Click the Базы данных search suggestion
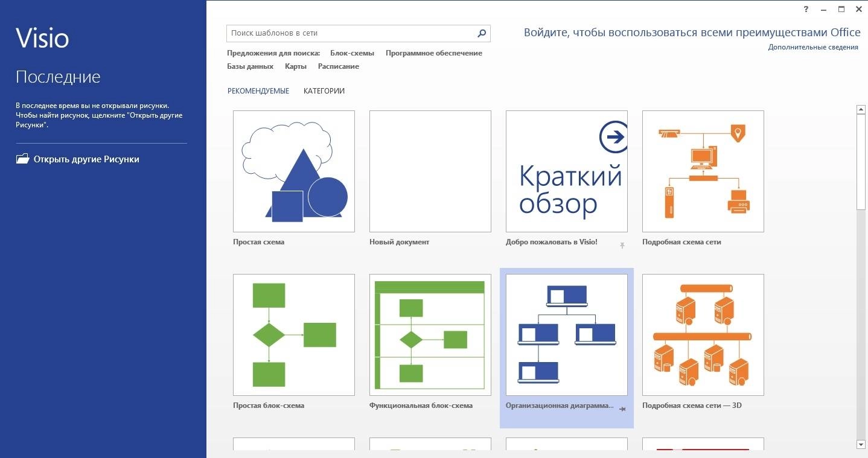This screenshot has width=868, height=458. 251,66
